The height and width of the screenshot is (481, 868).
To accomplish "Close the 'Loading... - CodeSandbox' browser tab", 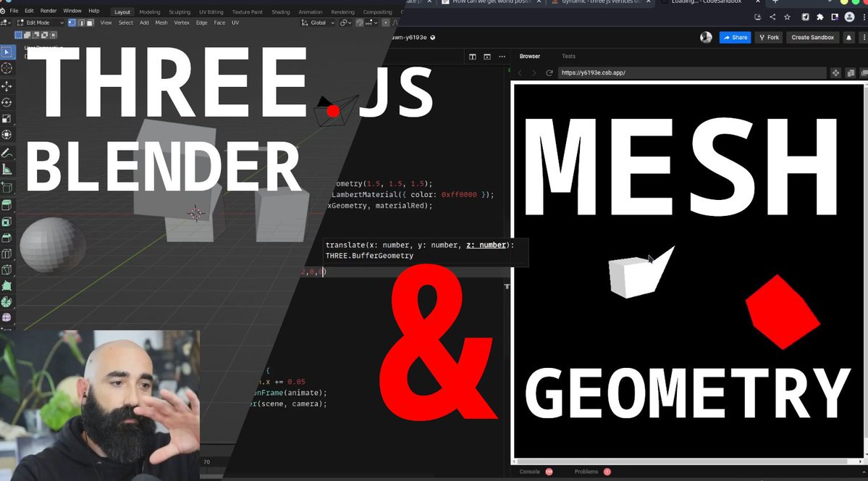I will (758, 2).
